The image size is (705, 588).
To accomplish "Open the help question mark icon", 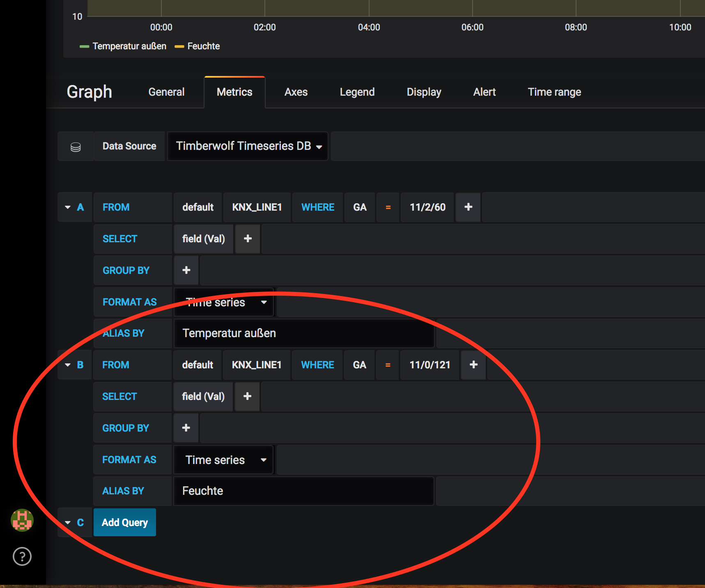I will 22,556.
